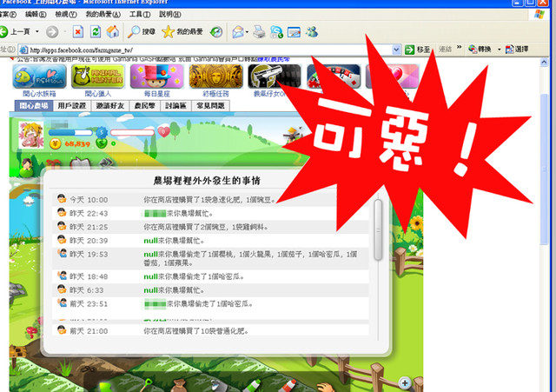Screen dimensions: 556x392
Task: Go back with the 上一頁 button
Action: (x=15, y=32)
